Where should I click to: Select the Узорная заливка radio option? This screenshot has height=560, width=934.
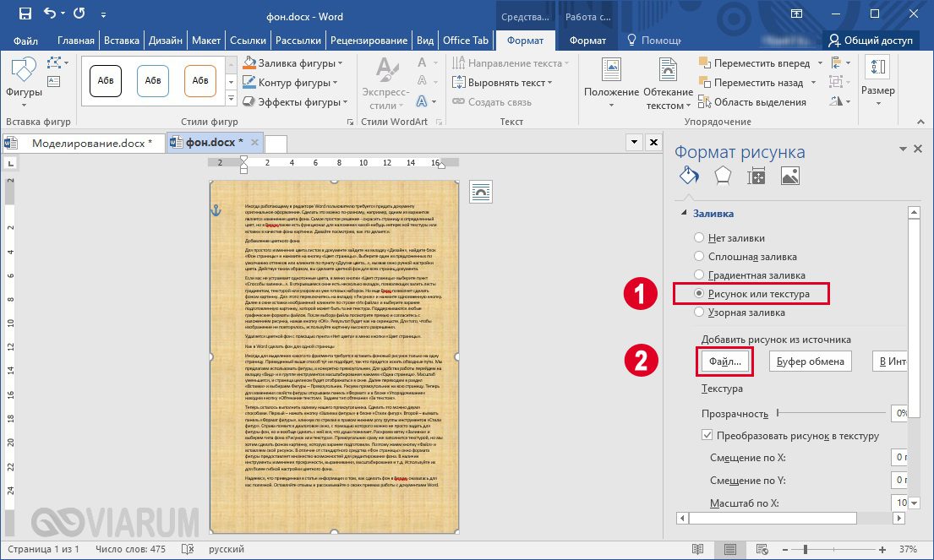(699, 312)
